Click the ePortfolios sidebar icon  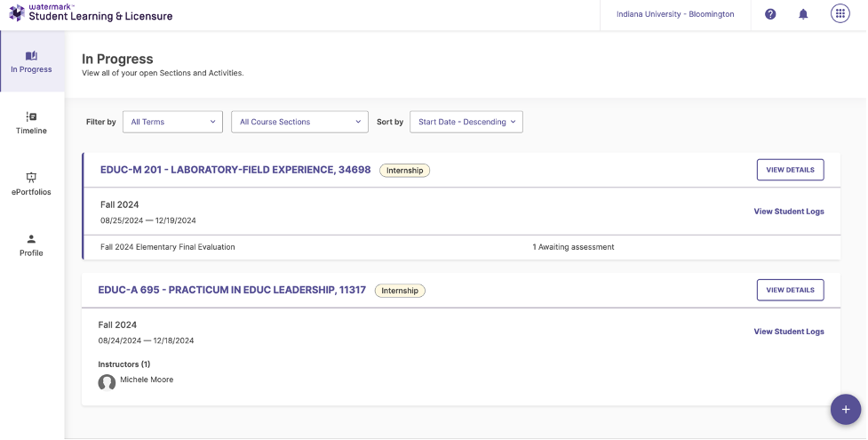[x=32, y=177]
